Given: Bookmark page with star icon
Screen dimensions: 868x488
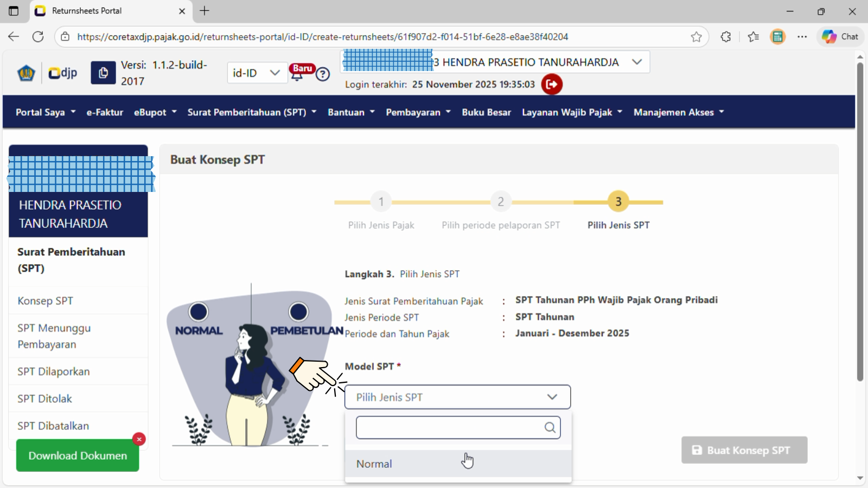Looking at the screenshot, I should [x=696, y=37].
